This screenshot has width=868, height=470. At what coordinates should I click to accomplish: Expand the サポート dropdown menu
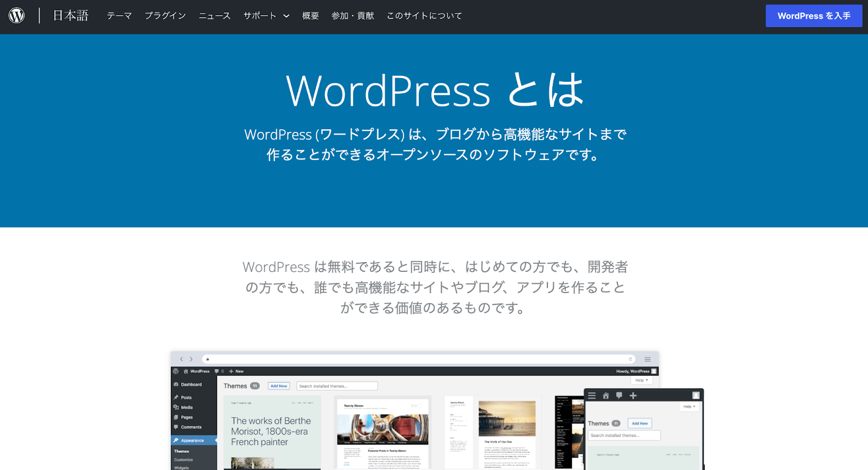[x=266, y=16]
